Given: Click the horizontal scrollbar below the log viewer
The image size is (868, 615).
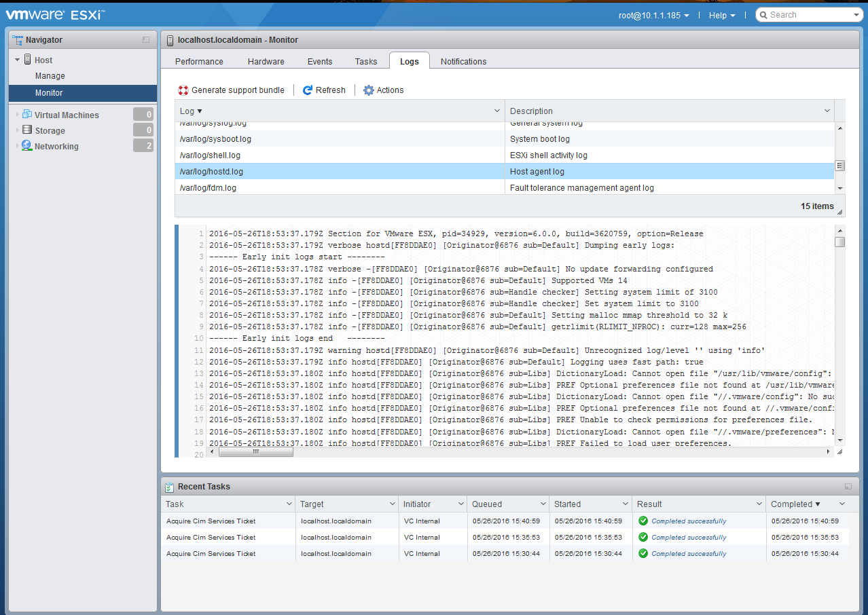Looking at the screenshot, I should tap(256, 451).
